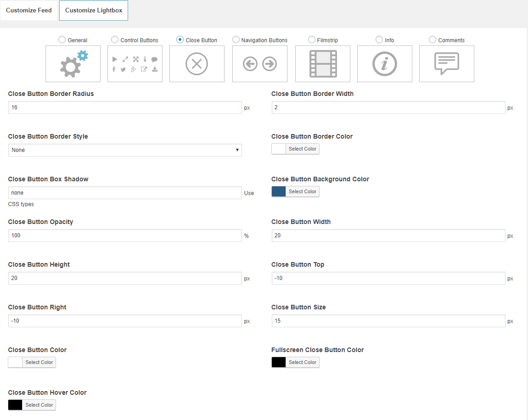Click the Close Button Opacity input field
Image resolution: width=528 pixels, height=420 pixels.
pyautogui.click(x=125, y=235)
